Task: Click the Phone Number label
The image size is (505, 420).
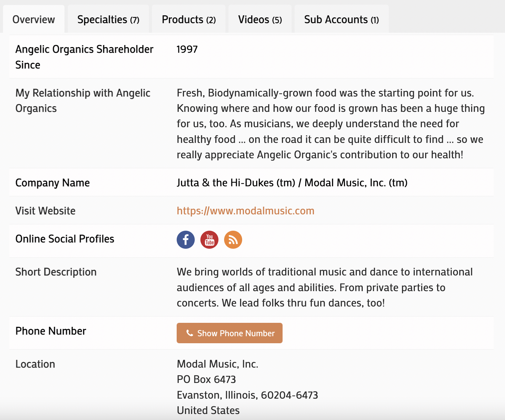Action: coord(51,331)
